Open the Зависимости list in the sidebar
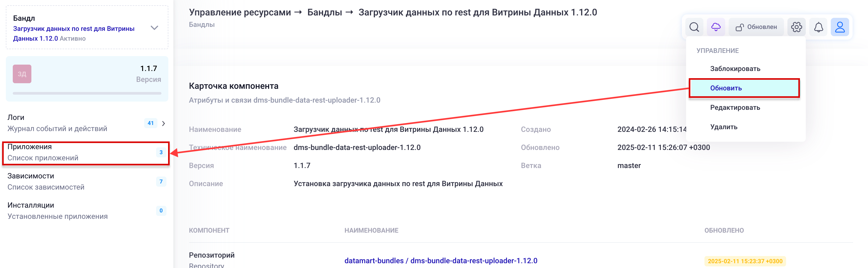The height and width of the screenshot is (268, 868). tap(31, 176)
